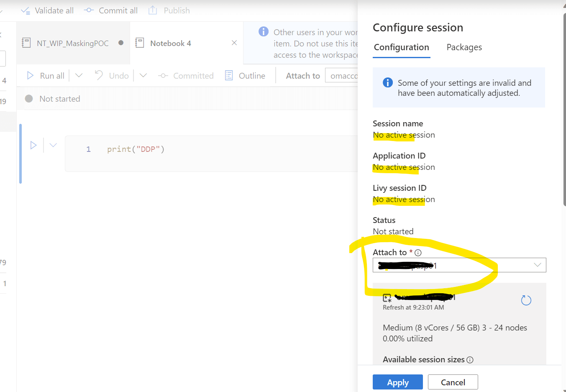Screen dimensions: 566x392
Task: Show Available session sizes info
Action: (470, 360)
